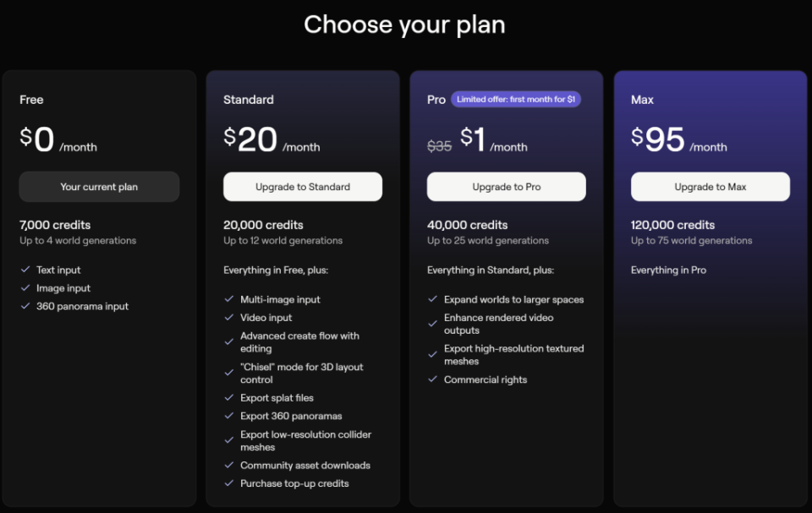Click the checkmark next to 360 panorama input
Image resolution: width=812 pixels, height=513 pixels.
coord(25,307)
